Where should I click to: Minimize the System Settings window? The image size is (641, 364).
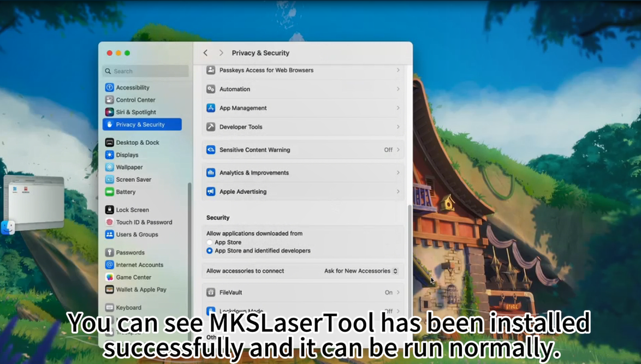[x=118, y=53]
